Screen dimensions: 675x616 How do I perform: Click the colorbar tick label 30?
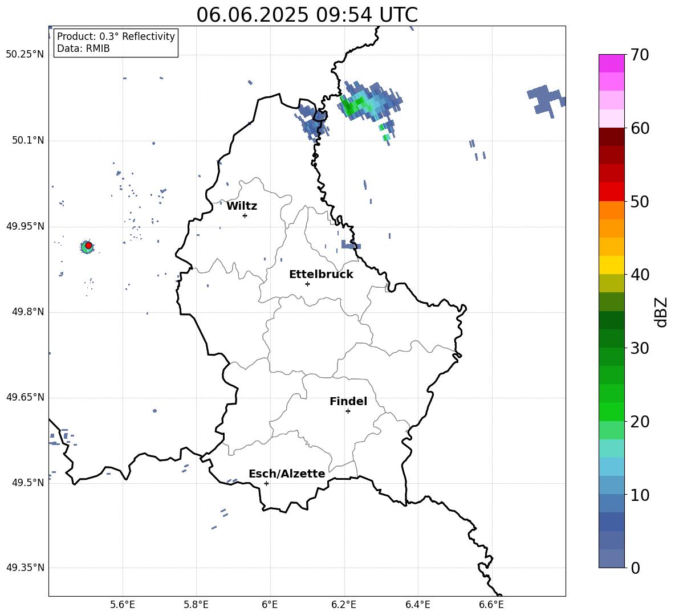tap(640, 348)
